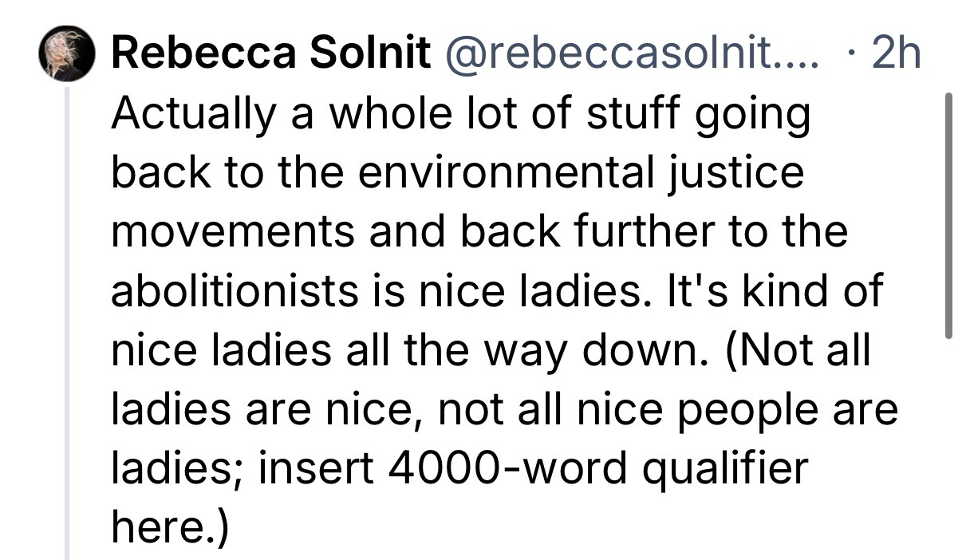
Task: Click "ladies; insert" in the post
Action: click(x=242, y=469)
